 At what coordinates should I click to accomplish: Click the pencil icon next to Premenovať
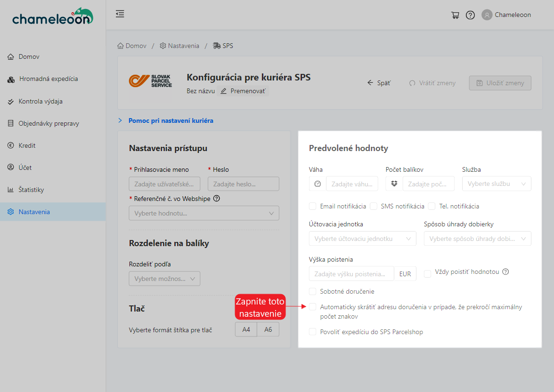pyautogui.click(x=224, y=91)
